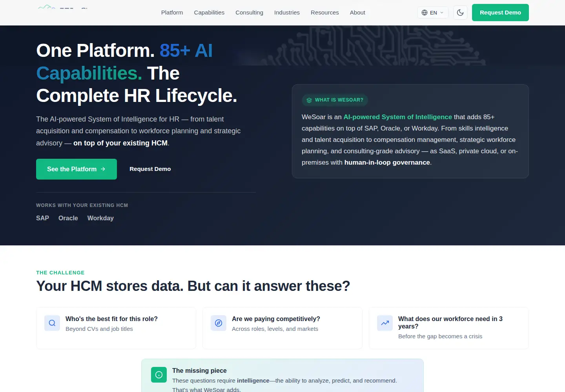Click 'Across roles, levels, and markets' text
Screen dimensions: 565x392
(x=275, y=329)
